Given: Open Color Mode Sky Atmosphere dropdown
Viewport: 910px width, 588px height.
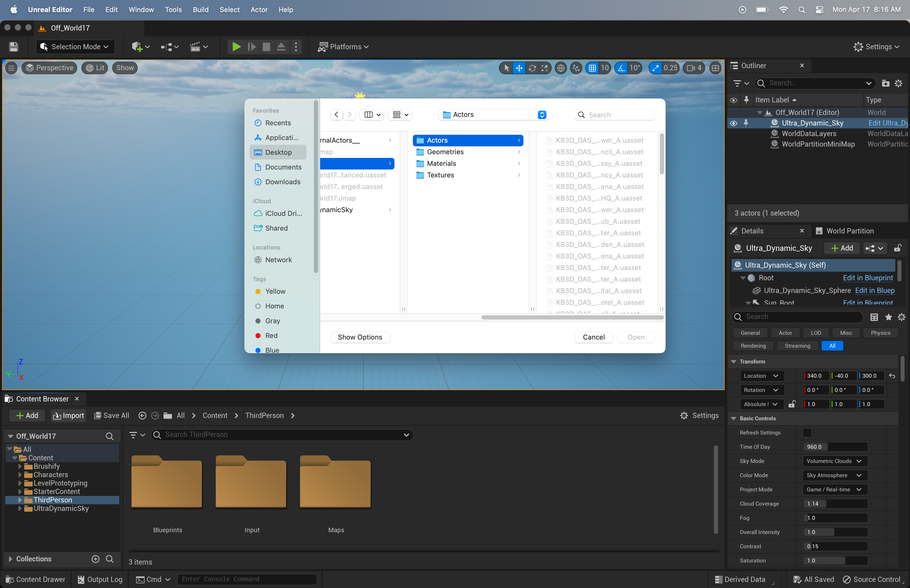Looking at the screenshot, I should click(835, 475).
